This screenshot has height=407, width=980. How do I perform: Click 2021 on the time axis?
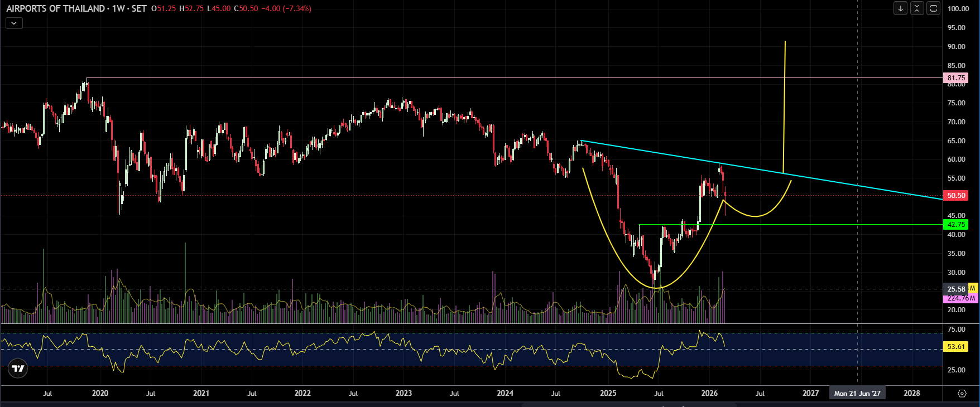(201, 393)
